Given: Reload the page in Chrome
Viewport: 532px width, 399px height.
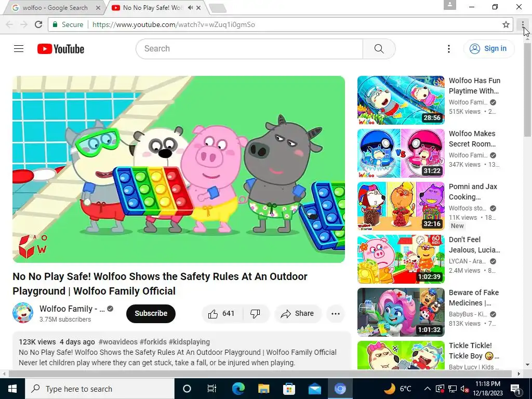Looking at the screenshot, I should click(x=38, y=24).
